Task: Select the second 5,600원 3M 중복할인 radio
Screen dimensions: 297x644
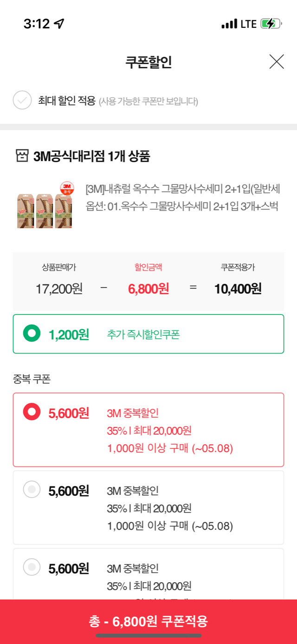Action: (x=32, y=489)
